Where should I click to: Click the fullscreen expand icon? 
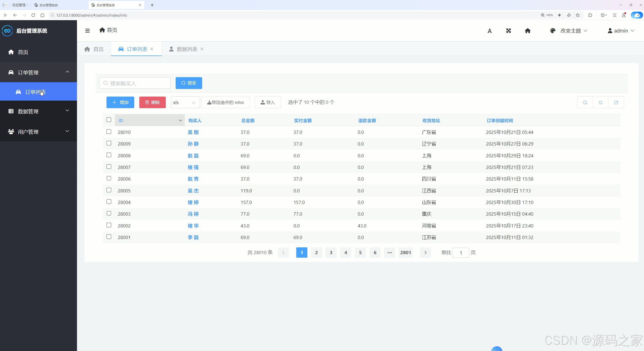click(x=508, y=31)
